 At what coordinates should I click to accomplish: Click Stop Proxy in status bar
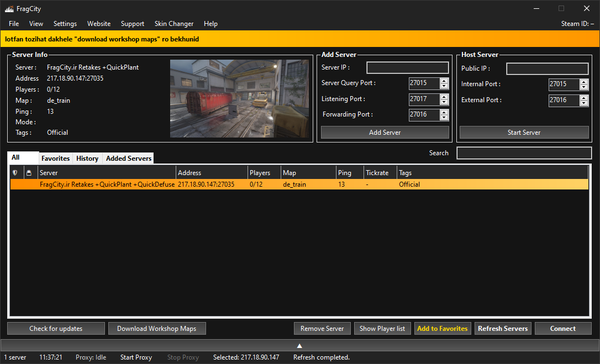pos(183,357)
